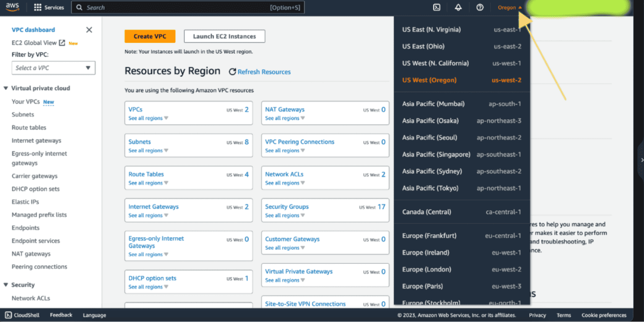Open the help question mark menu
Screen dimensions: 644x322
coord(480,7)
